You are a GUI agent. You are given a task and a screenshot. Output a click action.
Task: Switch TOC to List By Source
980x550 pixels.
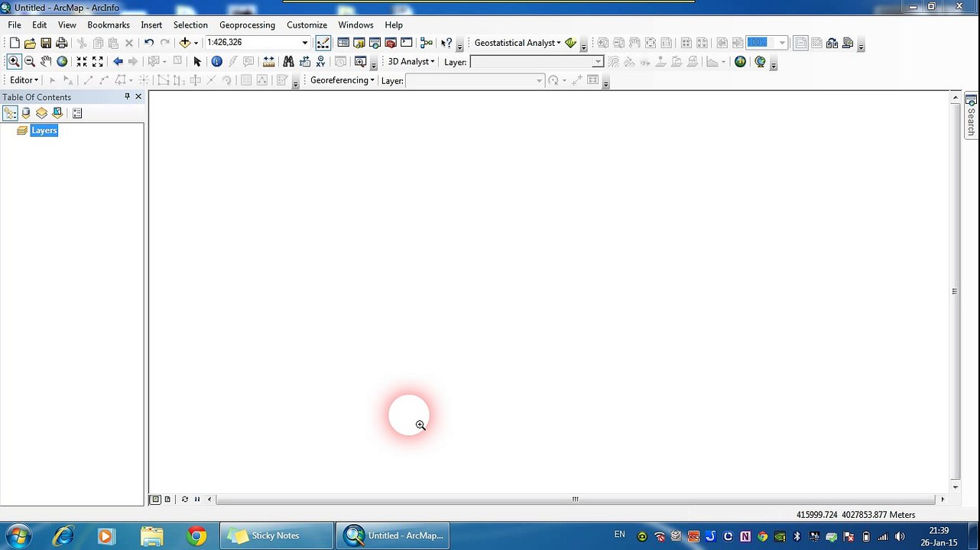coord(26,113)
